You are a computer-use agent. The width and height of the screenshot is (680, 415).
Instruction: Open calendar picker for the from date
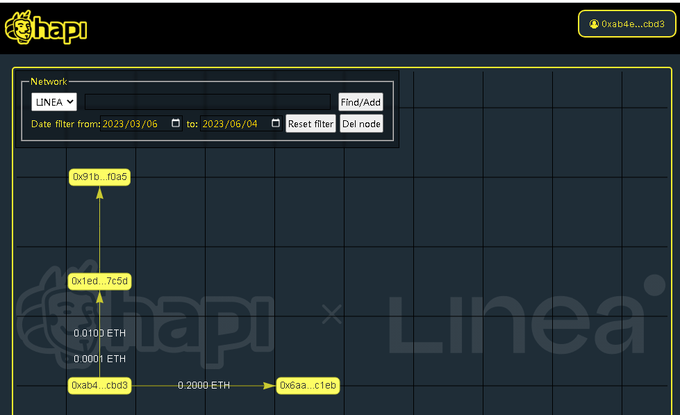coord(175,123)
